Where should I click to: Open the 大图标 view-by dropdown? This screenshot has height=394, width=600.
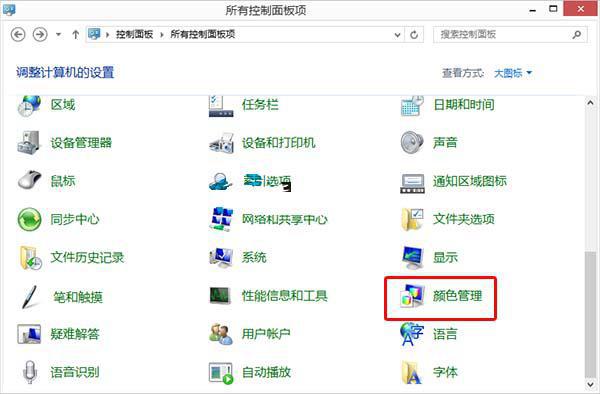[513, 73]
